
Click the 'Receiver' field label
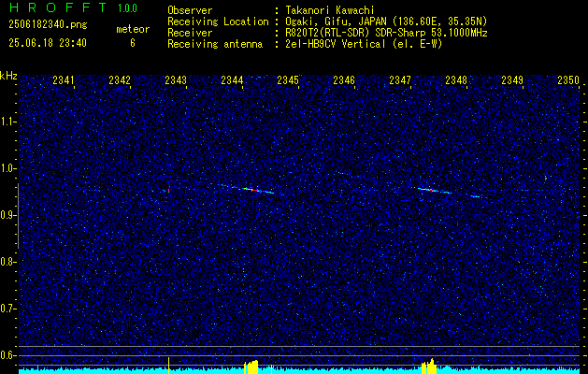point(190,33)
